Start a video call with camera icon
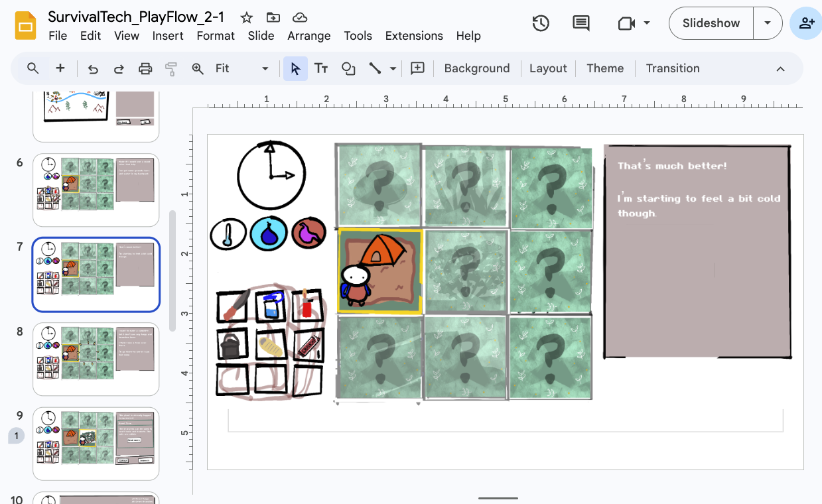The image size is (822, 504). coord(626,23)
